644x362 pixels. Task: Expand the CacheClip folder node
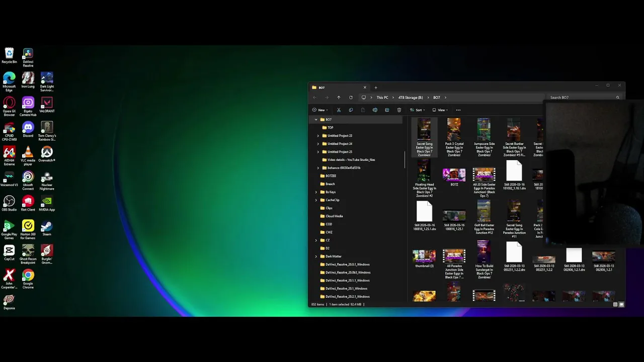pyautogui.click(x=316, y=200)
